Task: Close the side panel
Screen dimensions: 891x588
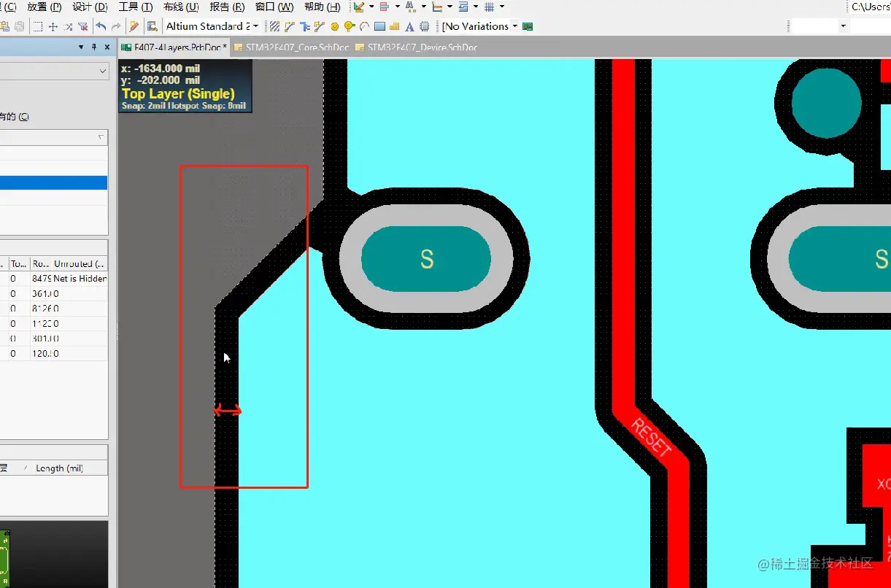Action: [107, 47]
